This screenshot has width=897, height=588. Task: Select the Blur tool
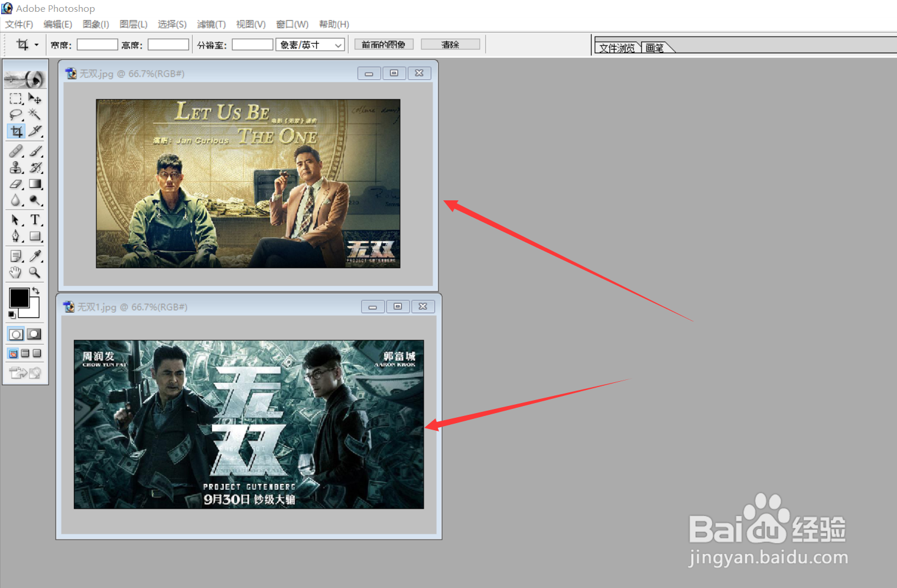(16, 201)
